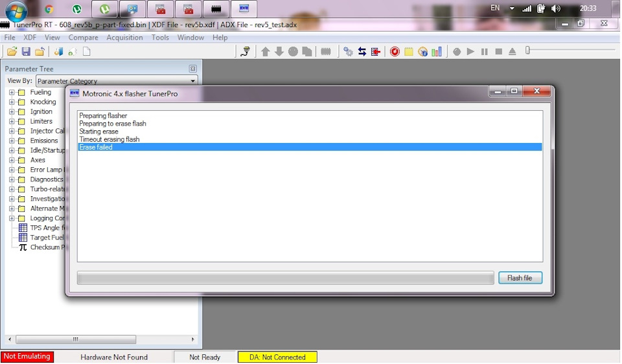Click the blue XDF document icon
Screen dimensions: 622x364
coord(59,52)
